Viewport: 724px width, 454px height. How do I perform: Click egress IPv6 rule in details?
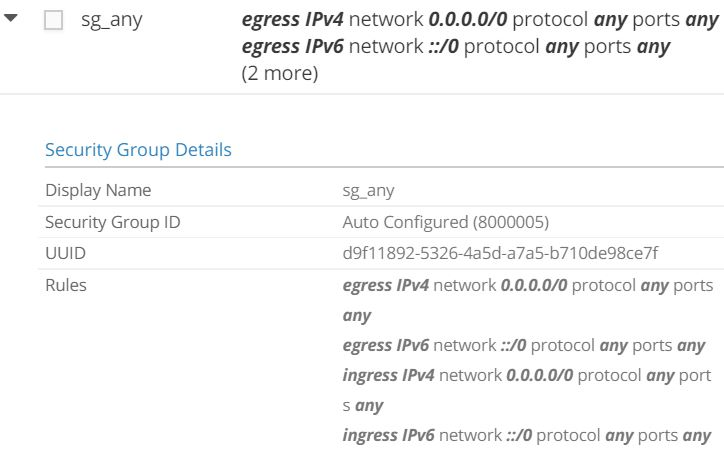point(524,345)
